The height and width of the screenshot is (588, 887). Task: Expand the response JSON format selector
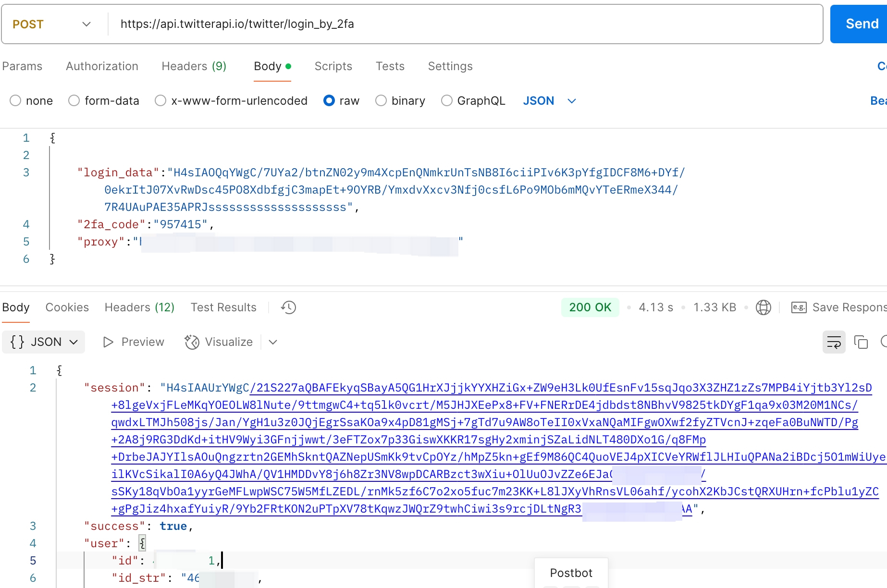tap(44, 342)
